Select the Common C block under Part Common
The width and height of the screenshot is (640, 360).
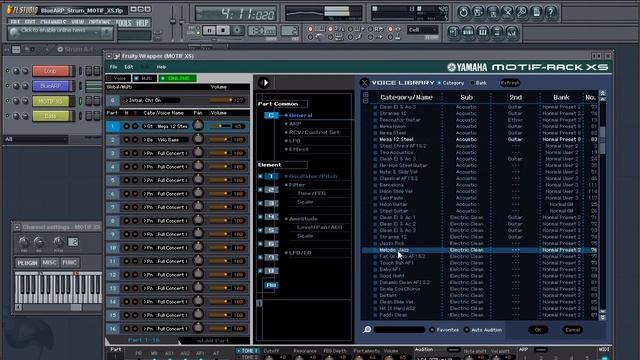[271, 116]
